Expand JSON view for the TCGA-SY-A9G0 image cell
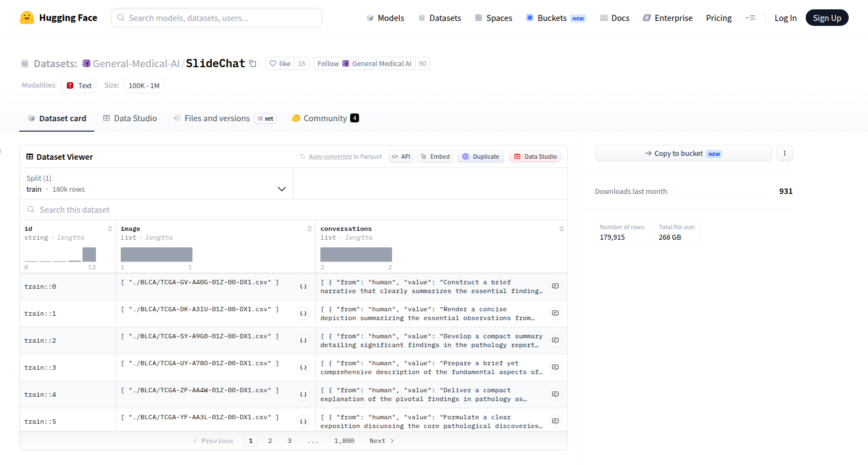 click(x=303, y=340)
